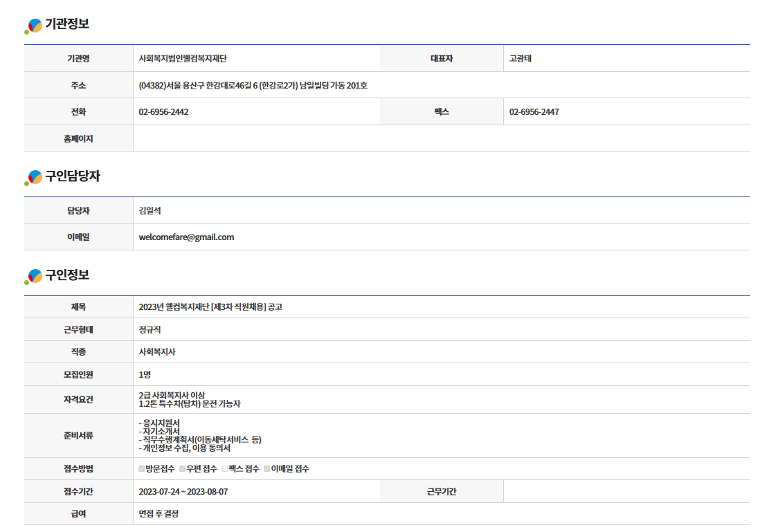Click the 정규직 employment type value
Viewport: 773px width, 532px height.
149,330
